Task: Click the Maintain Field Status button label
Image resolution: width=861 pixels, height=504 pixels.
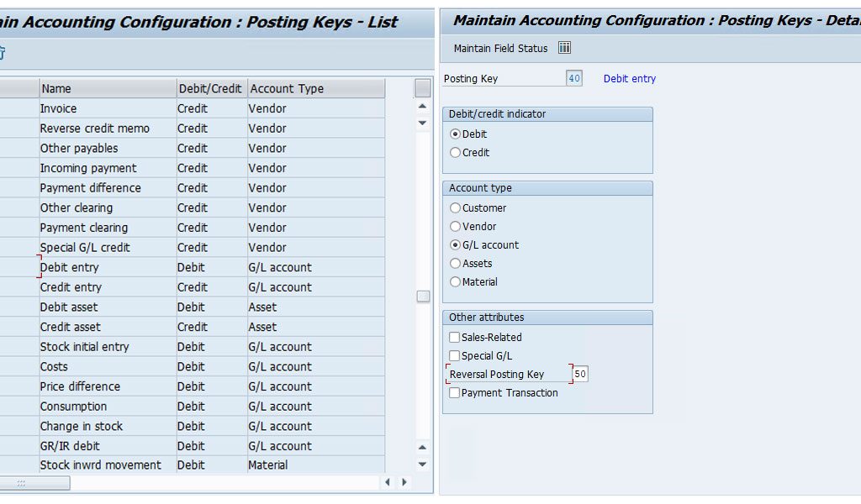Action: 501,48
